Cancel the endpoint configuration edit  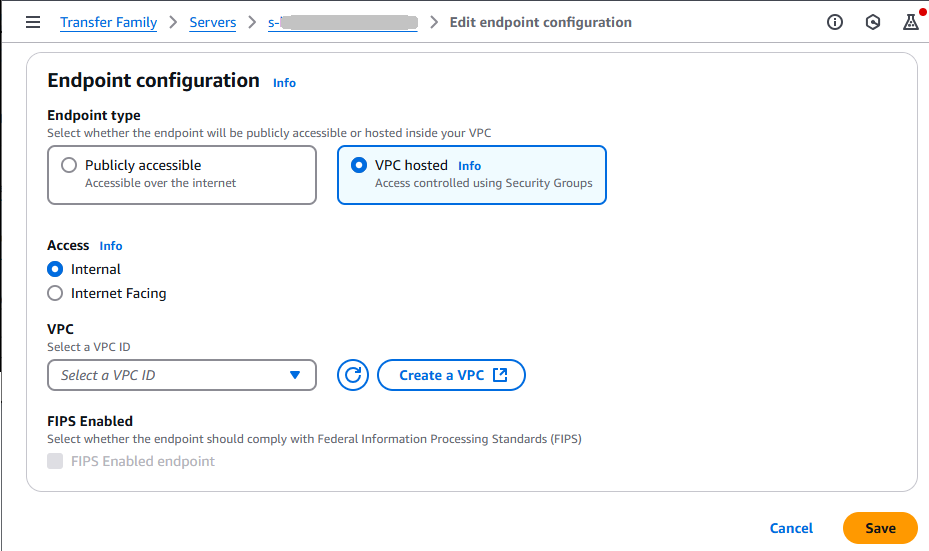(791, 528)
